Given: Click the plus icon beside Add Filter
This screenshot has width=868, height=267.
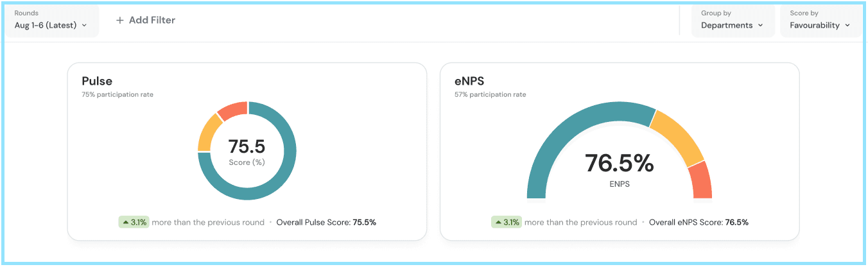Looking at the screenshot, I should click(x=119, y=21).
